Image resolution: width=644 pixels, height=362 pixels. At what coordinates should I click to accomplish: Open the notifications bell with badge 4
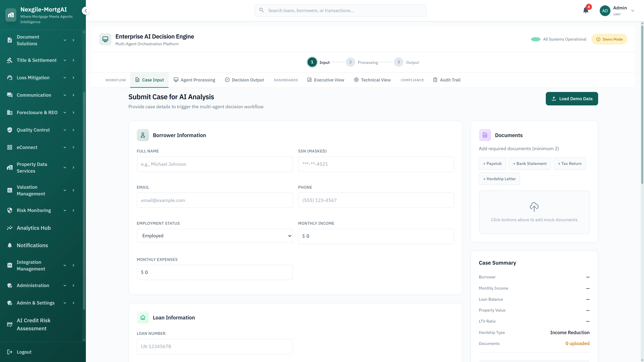[x=585, y=10]
